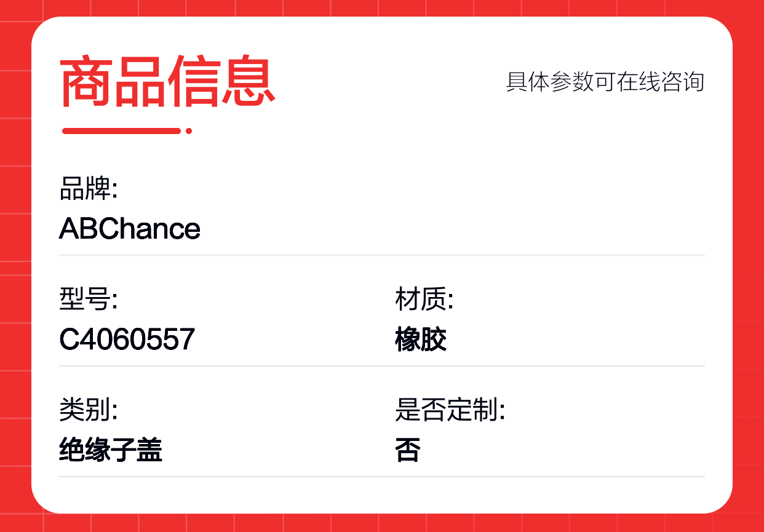
Task: Click the 商品信息 heading
Action: coord(167,82)
